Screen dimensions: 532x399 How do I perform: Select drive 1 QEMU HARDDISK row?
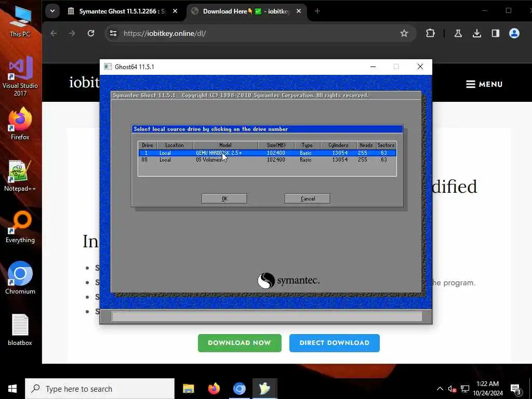268,153
